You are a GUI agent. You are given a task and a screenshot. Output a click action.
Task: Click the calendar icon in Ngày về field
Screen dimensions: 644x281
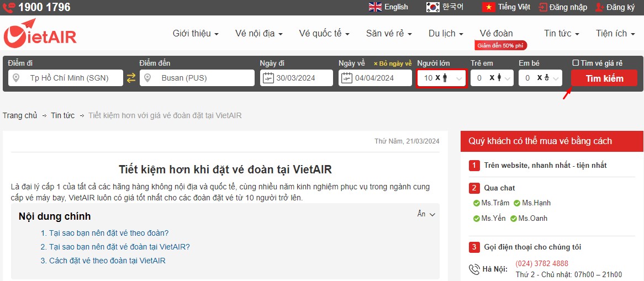(x=347, y=78)
